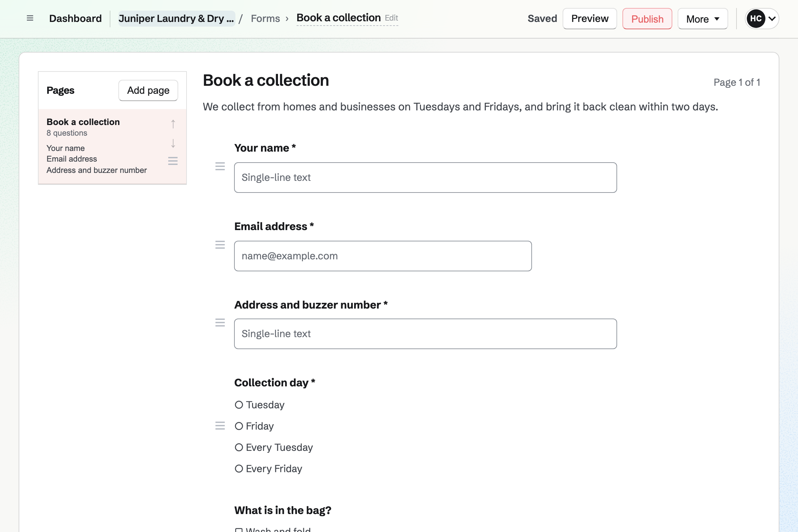Open the Juniper Laundry & Dry workspace switcher

click(177, 18)
